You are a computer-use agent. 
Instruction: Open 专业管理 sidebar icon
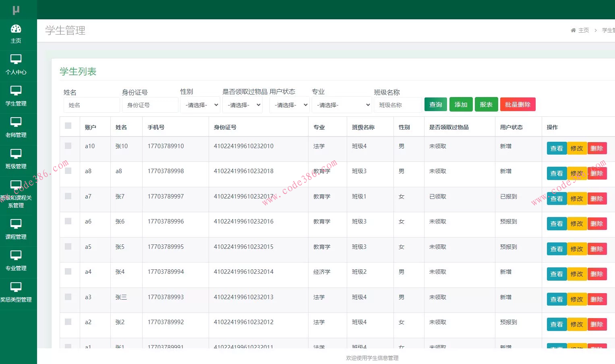[16, 256]
